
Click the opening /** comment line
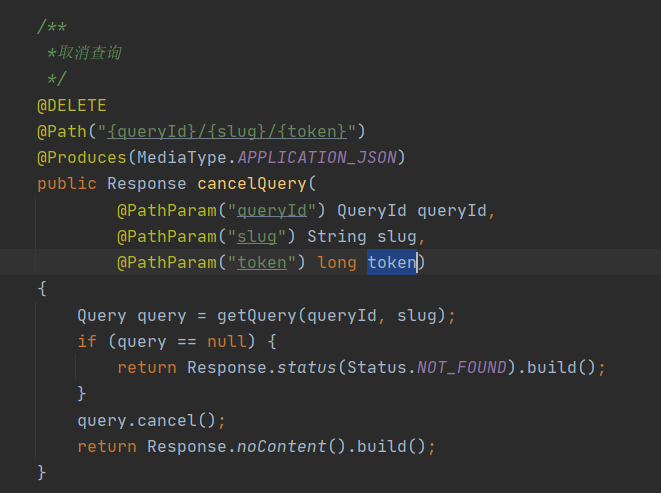[x=52, y=27]
